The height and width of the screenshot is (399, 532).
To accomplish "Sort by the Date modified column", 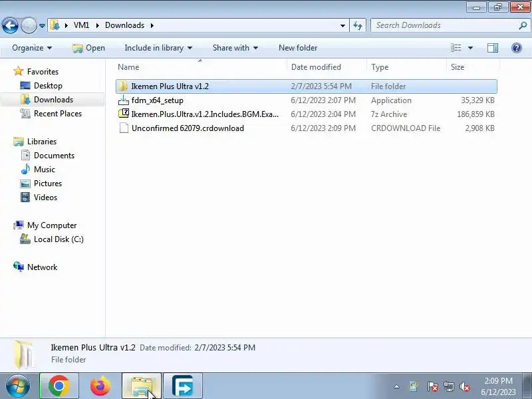I will [327, 67].
